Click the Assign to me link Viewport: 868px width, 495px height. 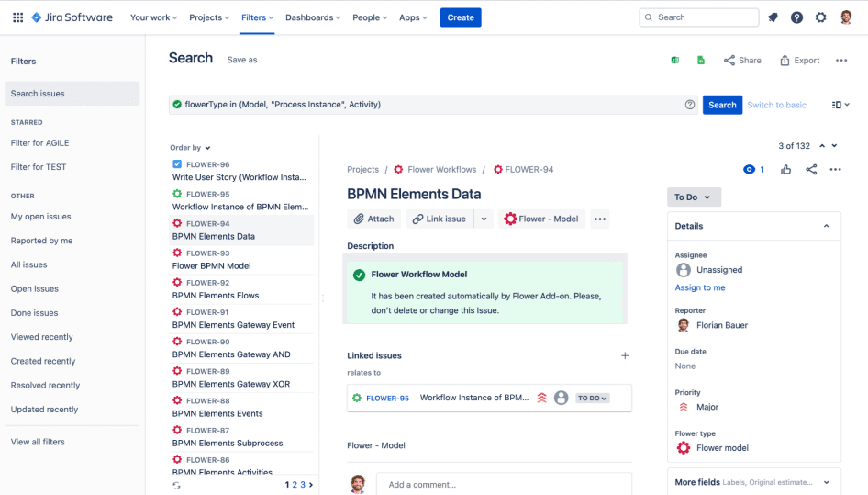pyautogui.click(x=700, y=287)
